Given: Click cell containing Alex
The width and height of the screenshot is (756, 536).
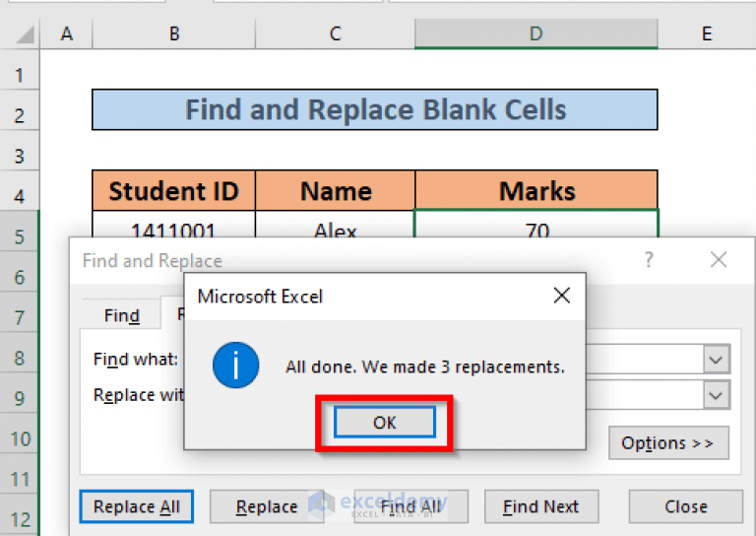Looking at the screenshot, I should point(335,225).
